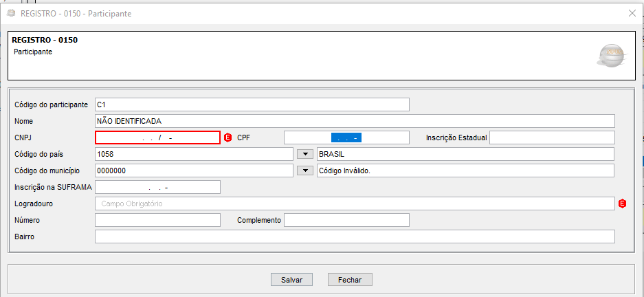This screenshot has height=297, width=644.
Task: Click the country code field showing 1058
Action: [x=194, y=154]
